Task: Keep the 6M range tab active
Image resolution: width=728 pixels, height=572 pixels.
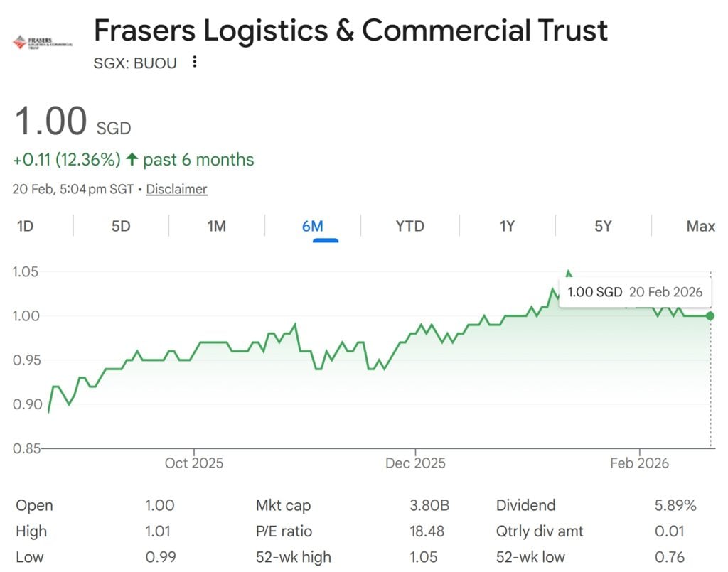Action: (313, 226)
